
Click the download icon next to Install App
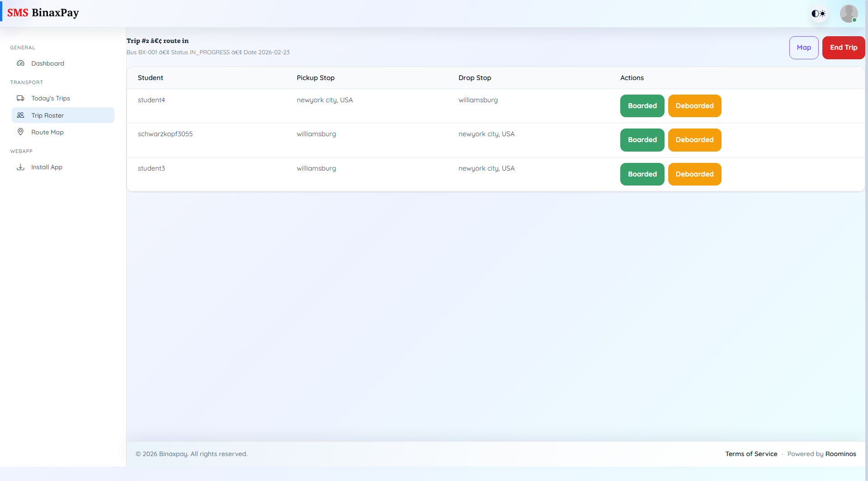21,167
